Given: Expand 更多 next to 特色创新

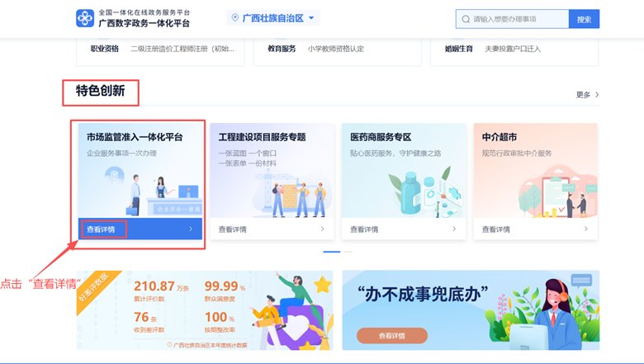Looking at the screenshot, I should pyautogui.click(x=587, y=95).
